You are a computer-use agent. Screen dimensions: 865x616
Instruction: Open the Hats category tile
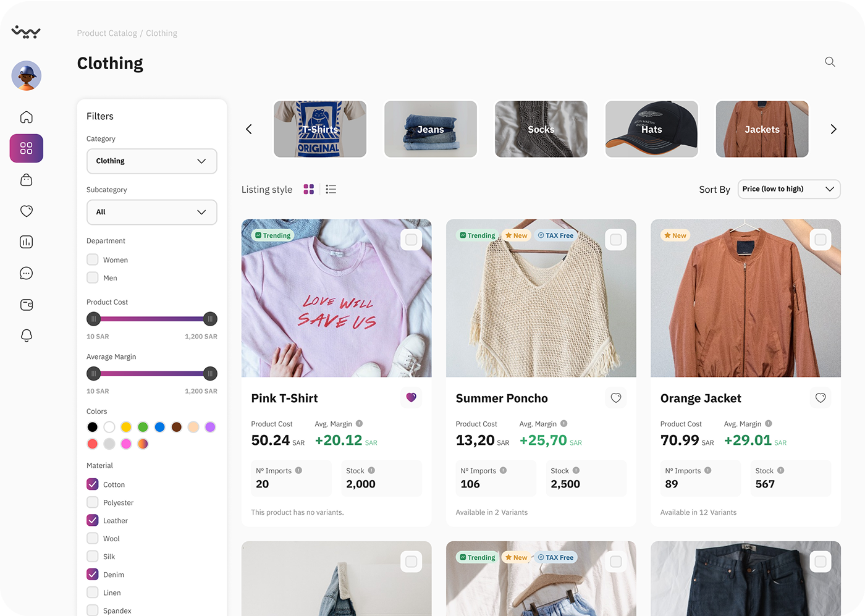pos(652,129)
